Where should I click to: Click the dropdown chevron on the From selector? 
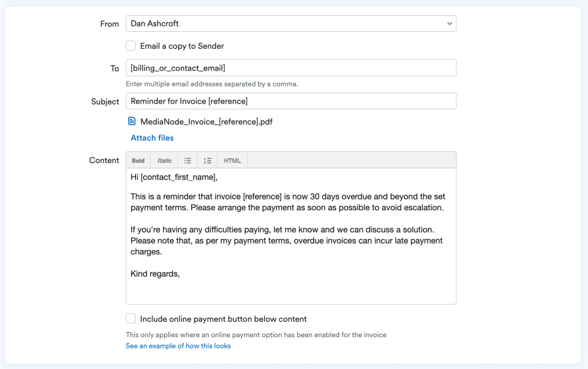449,24
